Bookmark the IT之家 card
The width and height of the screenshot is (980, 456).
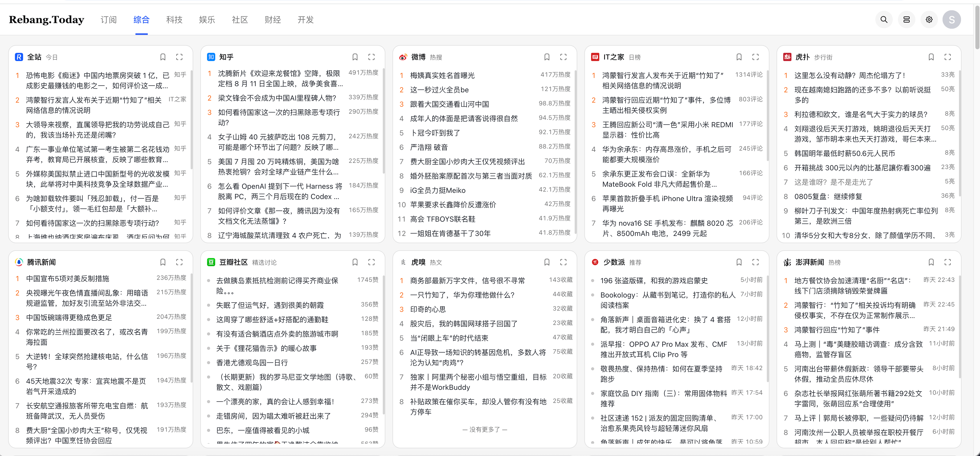(x=739, y=57)
